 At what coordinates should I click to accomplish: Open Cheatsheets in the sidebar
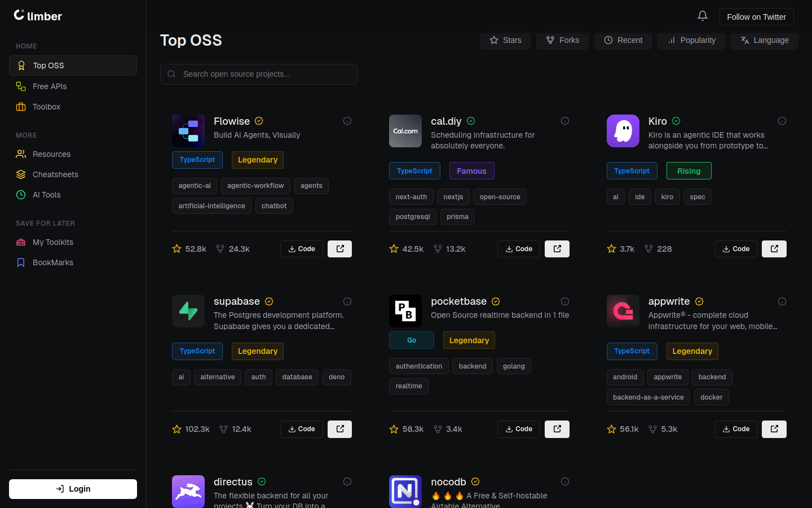73,174
